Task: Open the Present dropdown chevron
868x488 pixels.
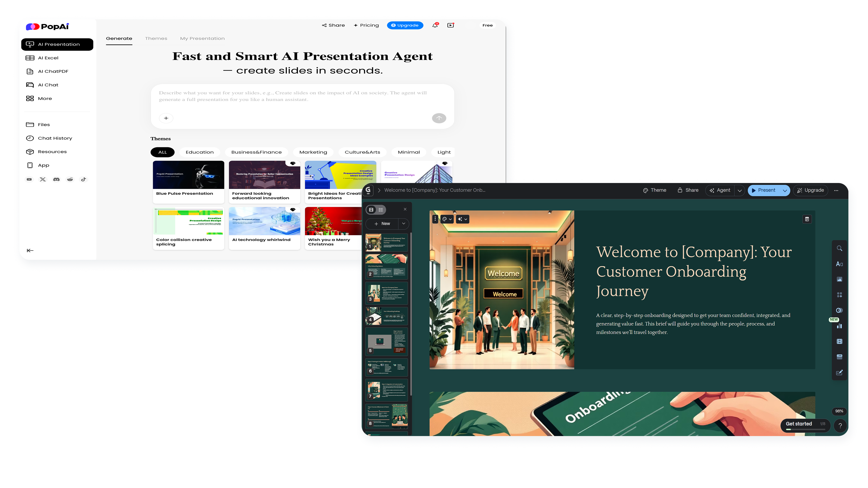Action: [785, 191]
